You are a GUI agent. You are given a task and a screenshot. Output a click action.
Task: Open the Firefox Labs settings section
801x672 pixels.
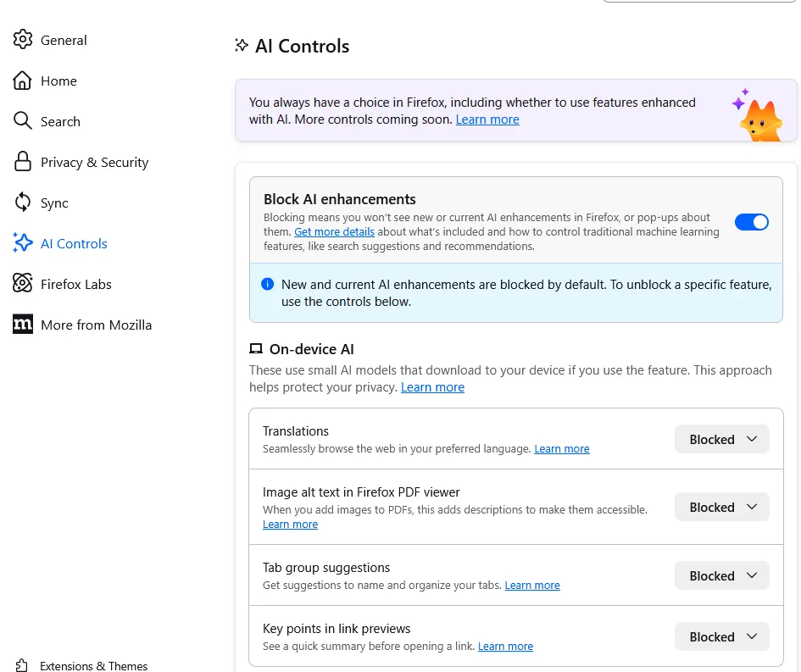click(x=75, y=284)
